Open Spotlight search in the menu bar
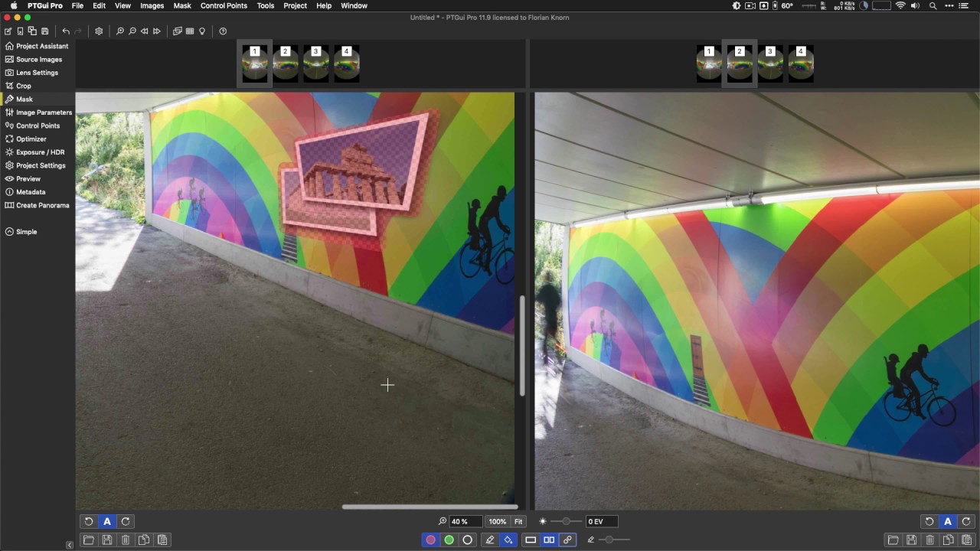The image size is (980, 551). pos(933,5)
